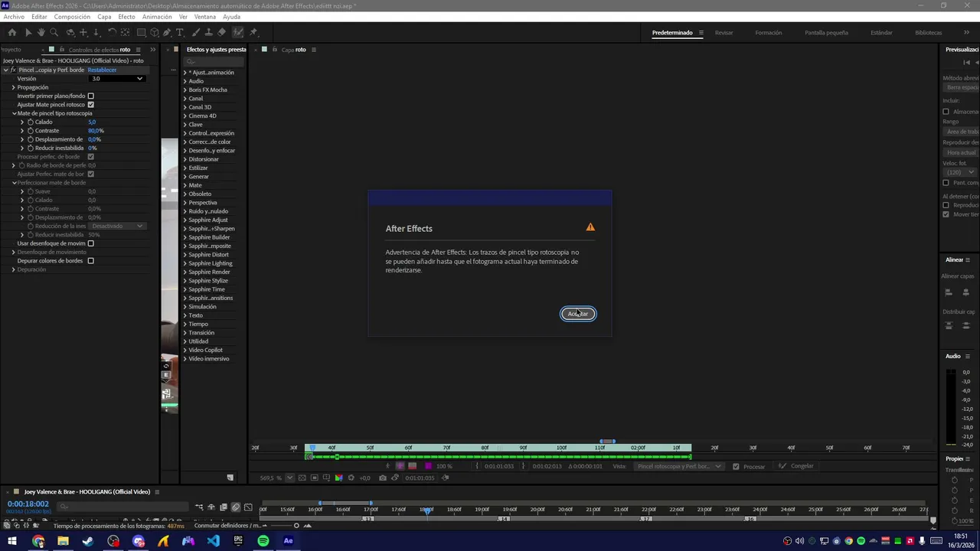The width and height of the screenshot is (980, 551).
Task: Open the Animación menu
Action: tap(157, 17)
